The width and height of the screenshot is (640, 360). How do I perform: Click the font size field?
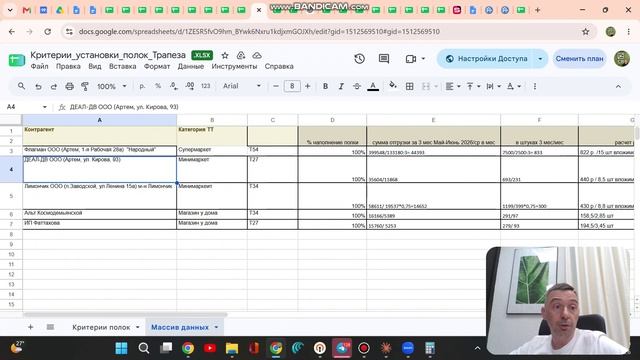coord(292,86)
